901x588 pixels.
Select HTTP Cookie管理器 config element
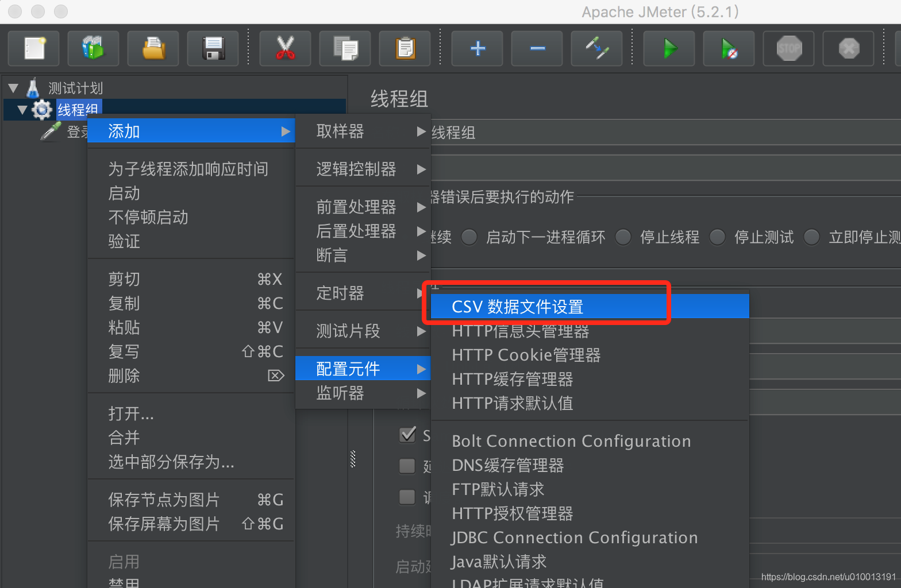[590, 355]
